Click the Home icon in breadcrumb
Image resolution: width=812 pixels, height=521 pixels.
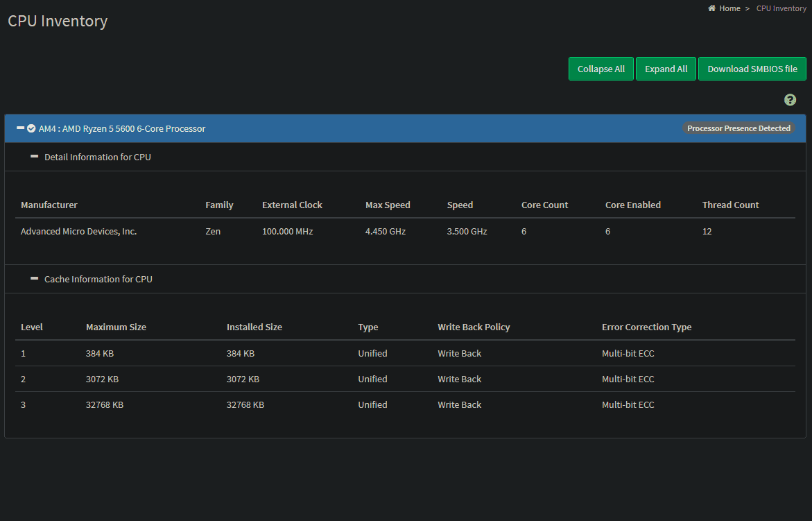point(712,8)
